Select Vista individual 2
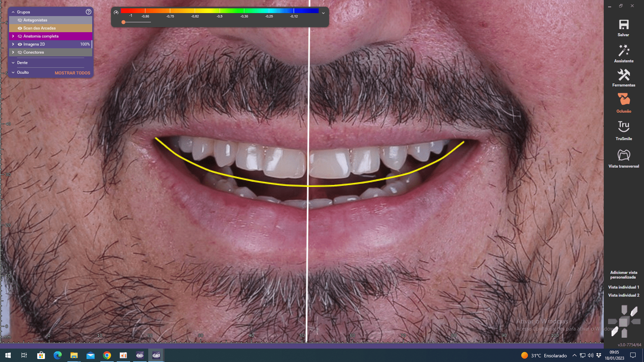 624,295
